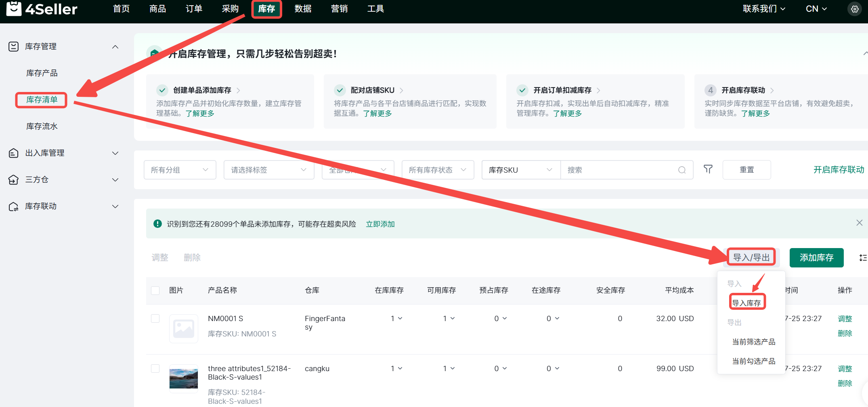Viewport: 868px width, 407px height.
Task: Select 导入库存 from the dropdown menu
Action: (747, 303)
